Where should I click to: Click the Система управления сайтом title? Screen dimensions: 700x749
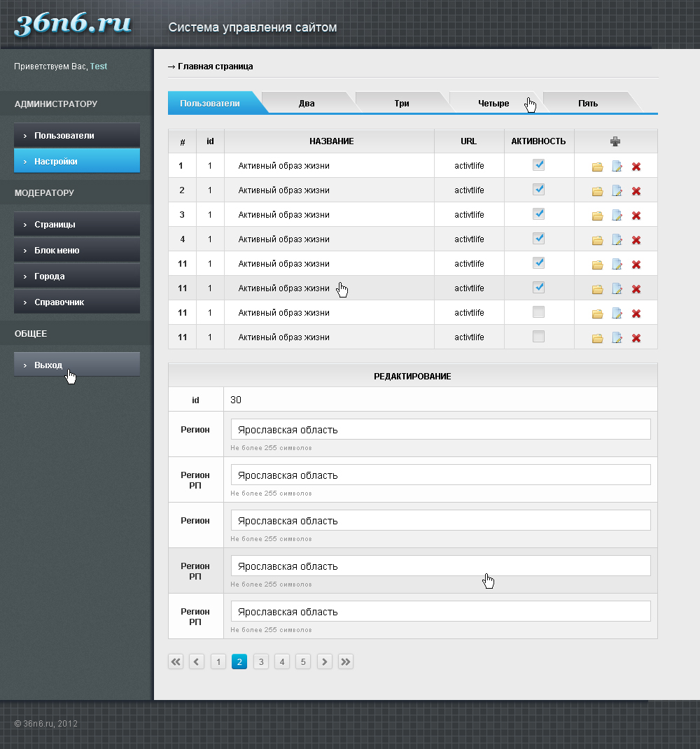253,27
